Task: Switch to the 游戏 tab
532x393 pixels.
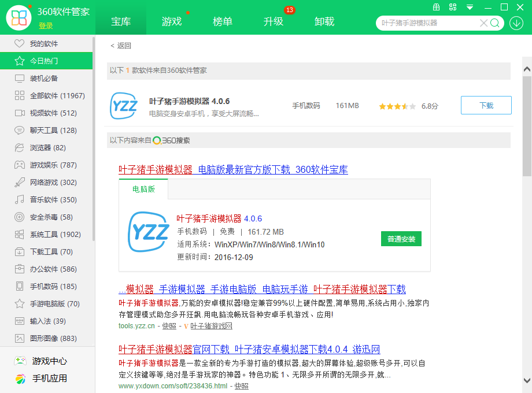Action: coord(172,22)
